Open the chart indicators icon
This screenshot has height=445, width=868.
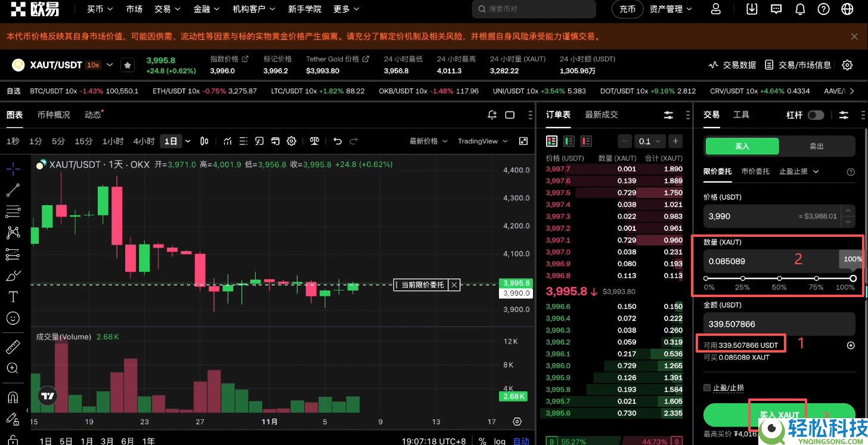pos(227,141)
